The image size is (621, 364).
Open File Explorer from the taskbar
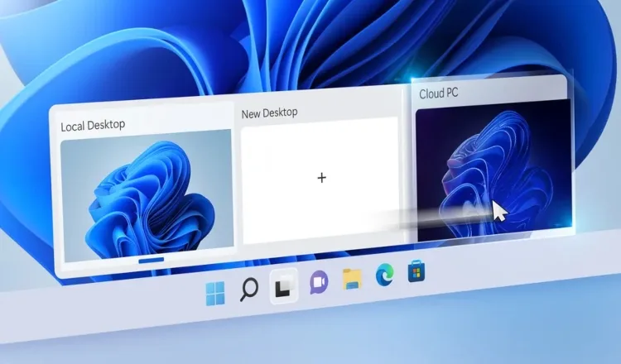pyautogui.click(x=353, y=279)
